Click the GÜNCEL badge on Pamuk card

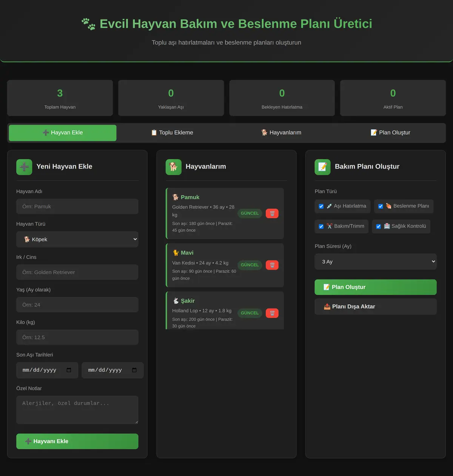(250, 213)
